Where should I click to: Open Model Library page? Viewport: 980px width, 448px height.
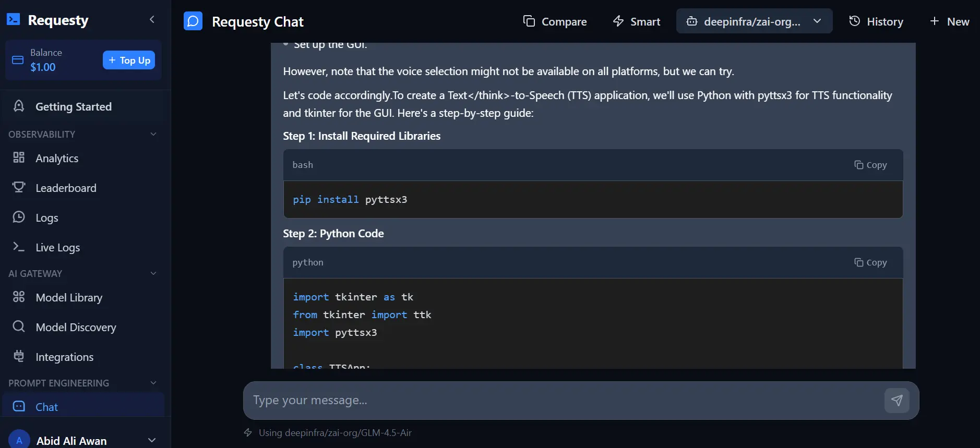69,297
